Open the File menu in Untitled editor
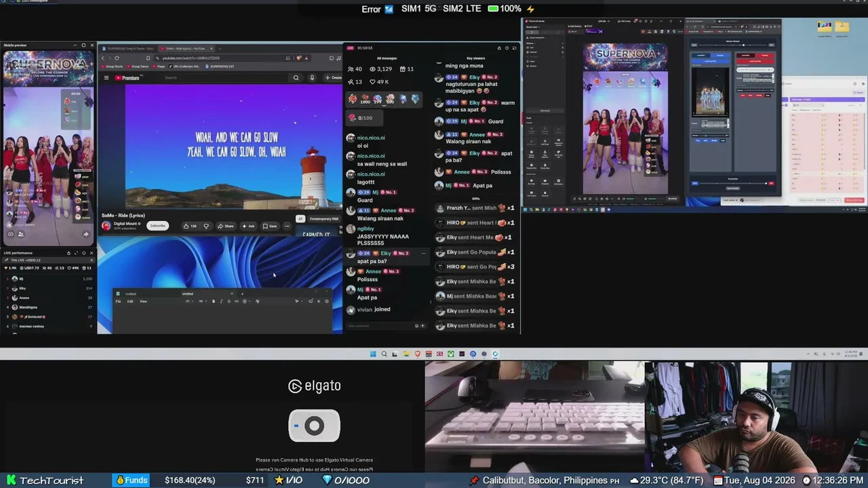Image resolution: width=868 pixels, height=488 pixels. click(x=118, y=302)
